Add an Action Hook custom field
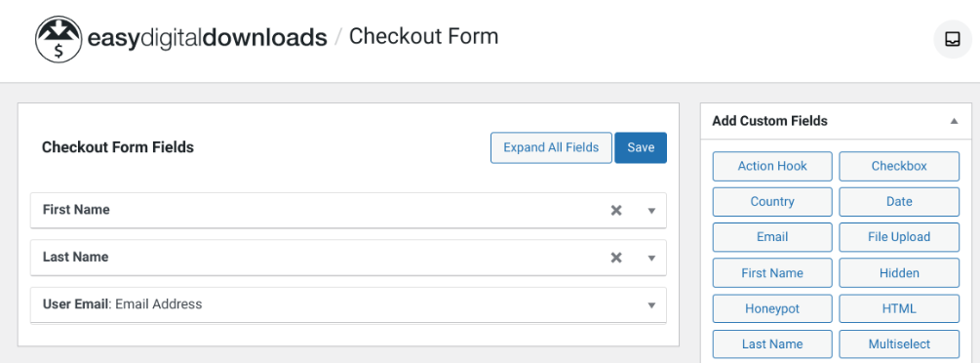Screen dimensions: 980x363 pyautogui.click(x=772, y=166)
